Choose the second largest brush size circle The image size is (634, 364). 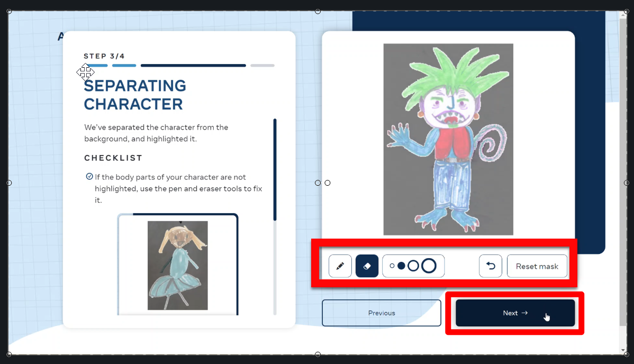(x=413, y=266)
